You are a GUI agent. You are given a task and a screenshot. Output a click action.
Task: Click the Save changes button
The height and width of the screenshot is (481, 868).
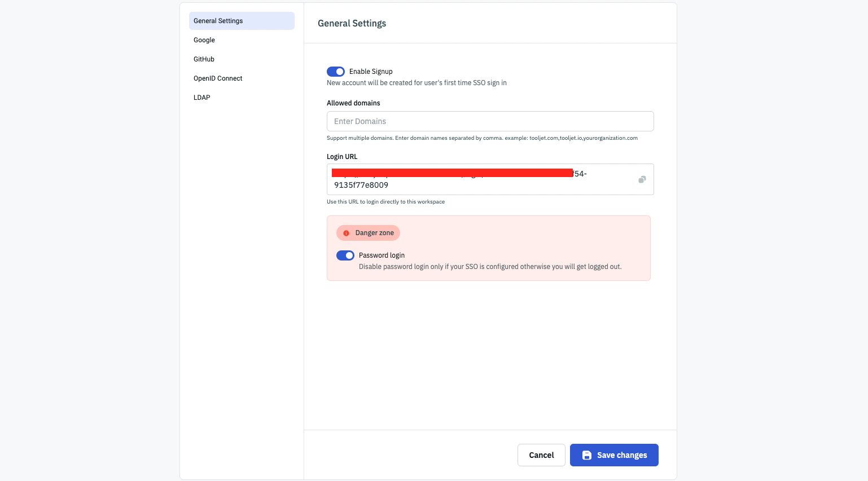click(x=614, y=455)
